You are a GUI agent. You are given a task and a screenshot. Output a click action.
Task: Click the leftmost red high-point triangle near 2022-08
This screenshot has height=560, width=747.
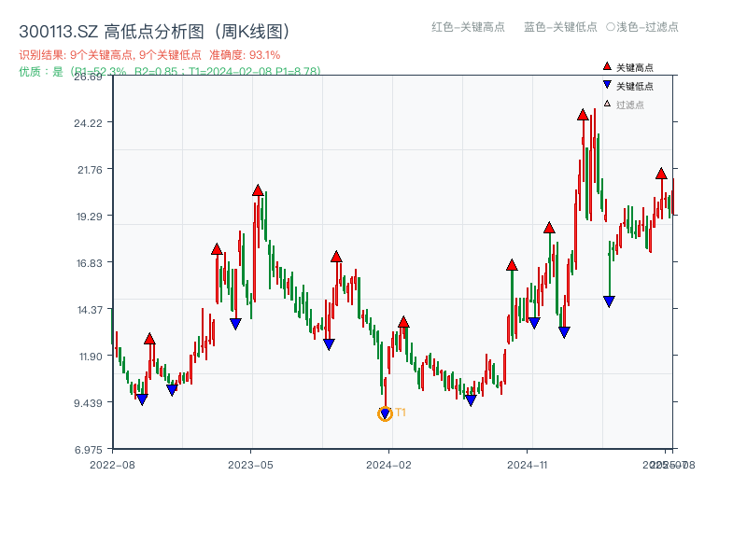(149, 339)
